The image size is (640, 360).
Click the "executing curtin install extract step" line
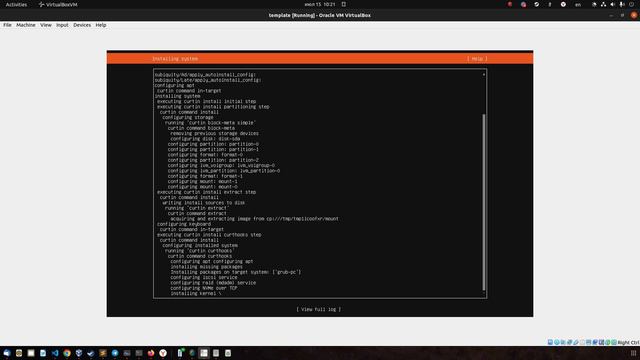pyautogui.click(x=207, y=192)
